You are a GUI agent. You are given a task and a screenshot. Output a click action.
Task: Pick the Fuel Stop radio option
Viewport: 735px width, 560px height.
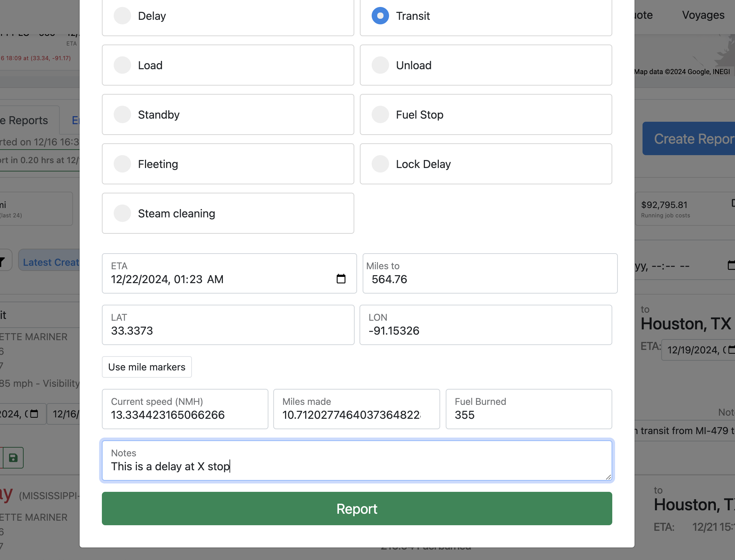click(380, 115)
